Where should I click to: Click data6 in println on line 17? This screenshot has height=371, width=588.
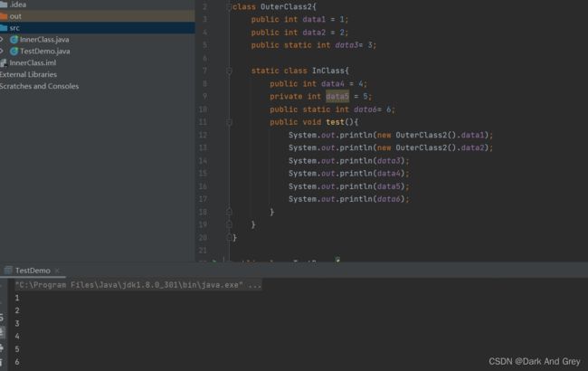click(388, 199)
